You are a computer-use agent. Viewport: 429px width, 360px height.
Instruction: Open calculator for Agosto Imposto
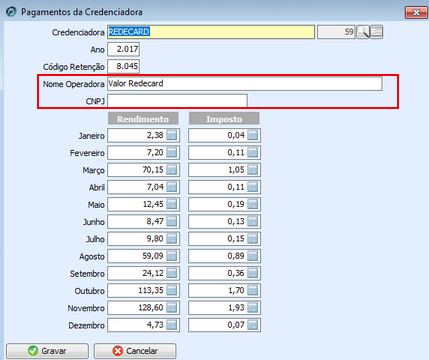pyautogui.click(x=253, y=256)
